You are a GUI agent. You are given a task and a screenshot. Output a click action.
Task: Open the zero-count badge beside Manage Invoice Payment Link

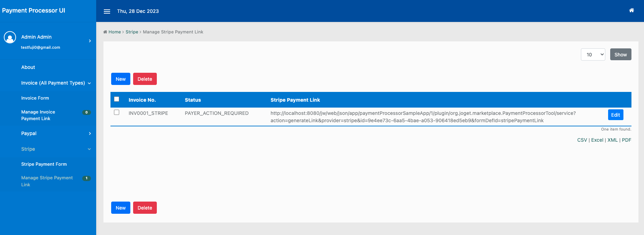tap(86, 112)
